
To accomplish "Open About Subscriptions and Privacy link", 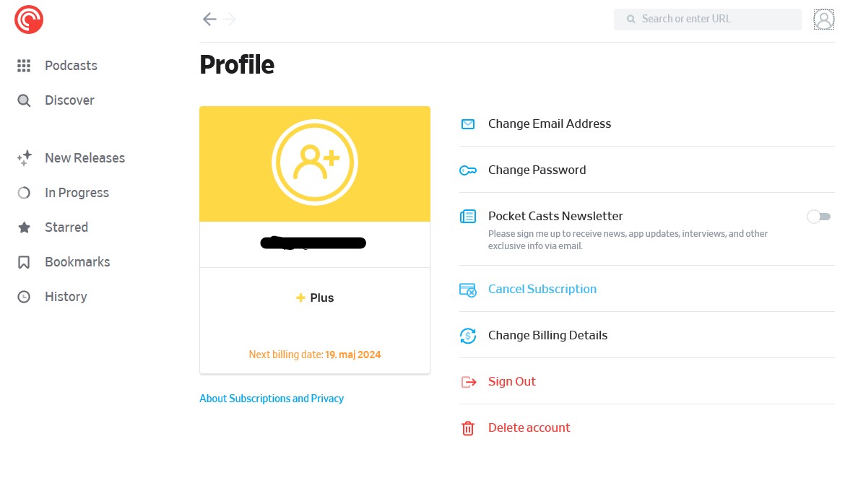I will click(x=272, y=399).
